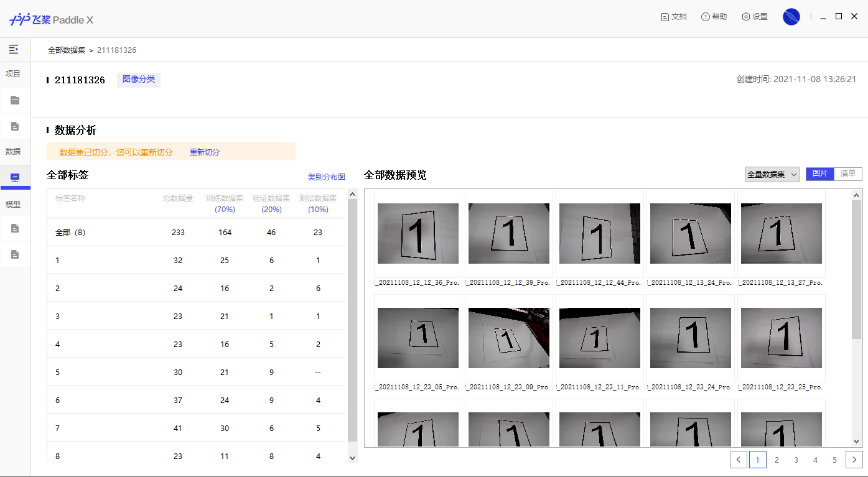Jump to page 3 of previews
Image resolution: width=868 pixels, height=477 pixels.
[796, 460]
